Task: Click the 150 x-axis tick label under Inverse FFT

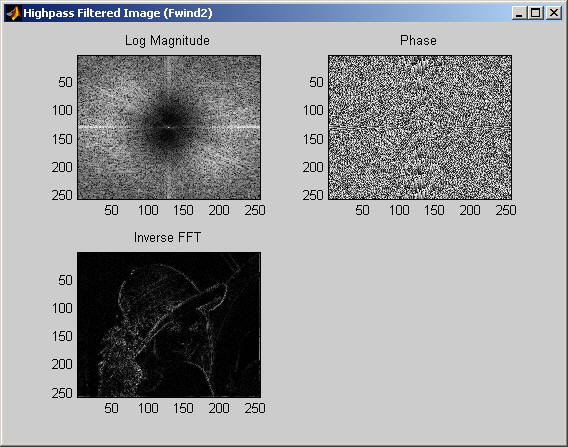Action: click(183, 408)
